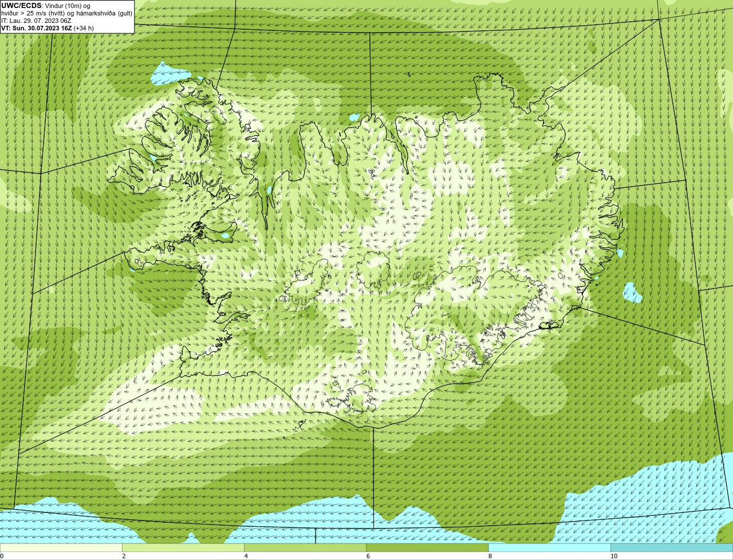Screen dimensions: 733x560
Task: Click the legend scale label '4'
Action: 246,556
